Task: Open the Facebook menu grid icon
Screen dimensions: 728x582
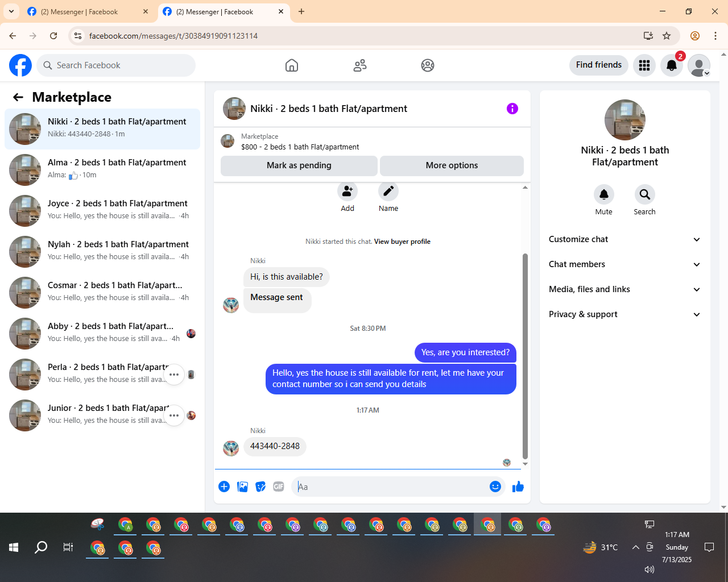Action: tap(644, 65)
